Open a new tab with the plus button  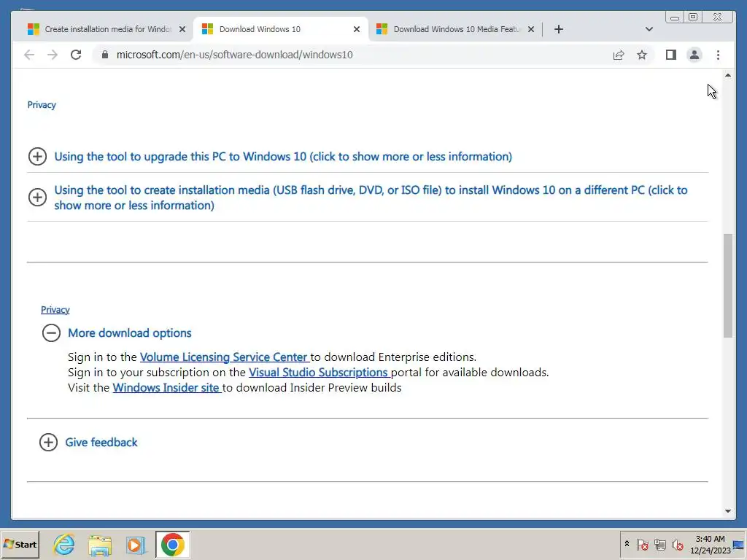click(x=559, y=29)
